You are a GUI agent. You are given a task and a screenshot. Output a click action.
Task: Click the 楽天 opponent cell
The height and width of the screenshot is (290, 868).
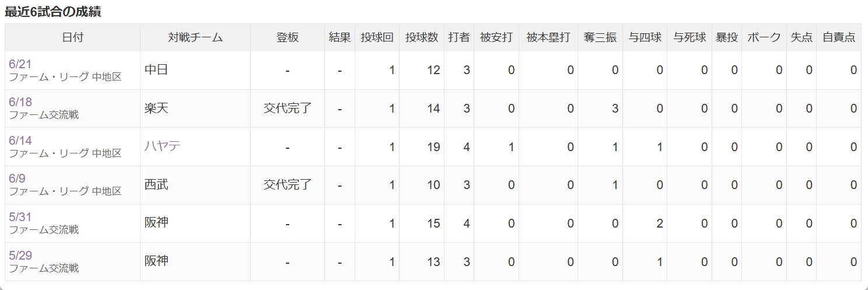click(195, 109)
